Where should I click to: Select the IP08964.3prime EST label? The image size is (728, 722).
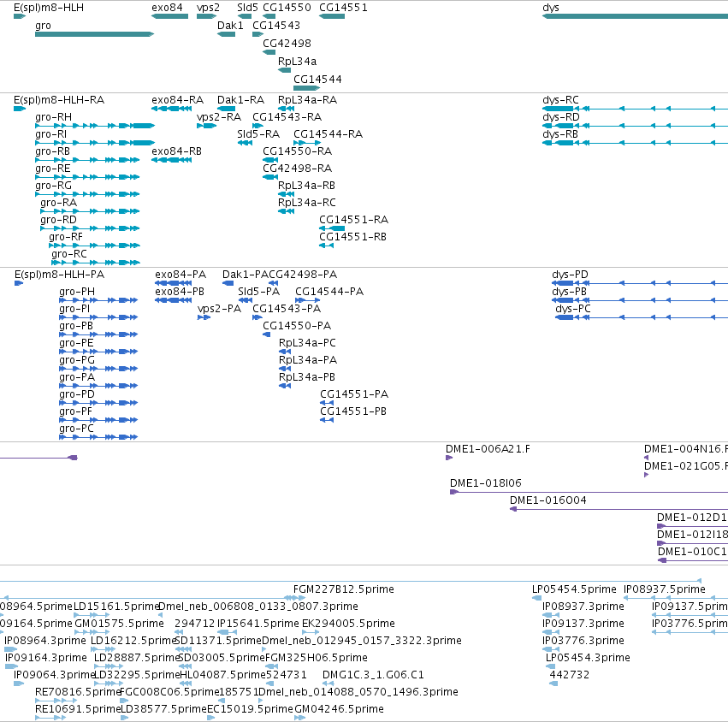point(45,641)
